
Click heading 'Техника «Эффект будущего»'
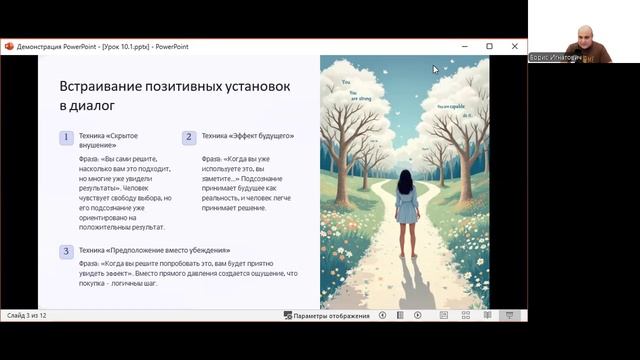tap(248, 136)
